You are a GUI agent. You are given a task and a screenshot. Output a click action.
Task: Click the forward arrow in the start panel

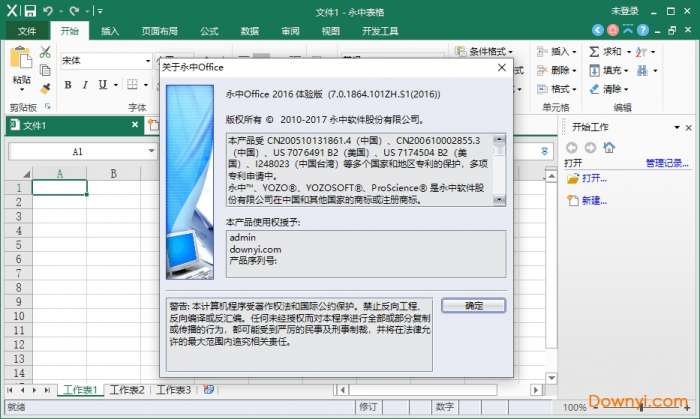coord(590,148)
